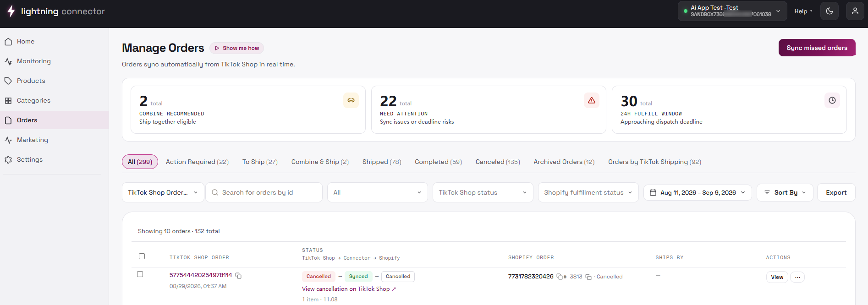
Task: Open the Sort By dropdown
Action: click(x=785, y=192)
